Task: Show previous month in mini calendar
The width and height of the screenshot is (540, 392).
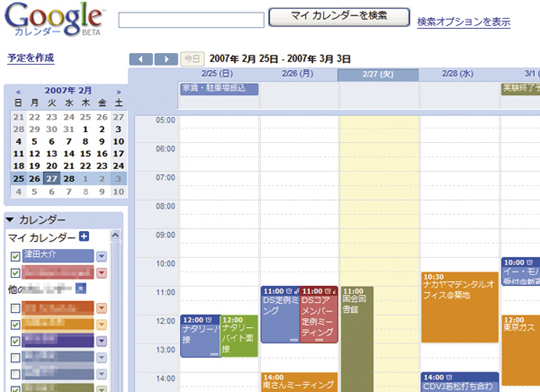Action: pos(18,92)
